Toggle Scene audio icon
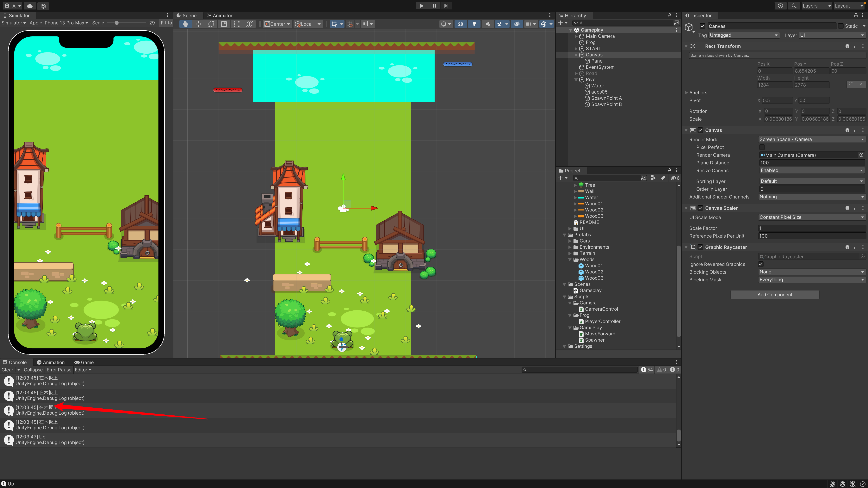This screenshot has width=868, height=488. 488,24
